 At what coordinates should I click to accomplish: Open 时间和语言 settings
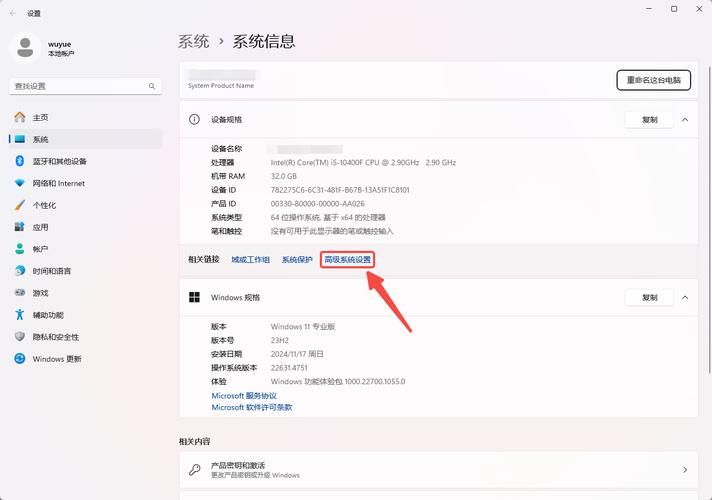85,271
